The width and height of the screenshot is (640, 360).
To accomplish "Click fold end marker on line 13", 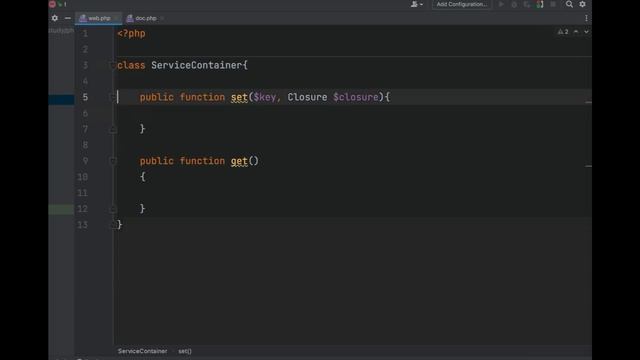I will click(x=113, y=225).
